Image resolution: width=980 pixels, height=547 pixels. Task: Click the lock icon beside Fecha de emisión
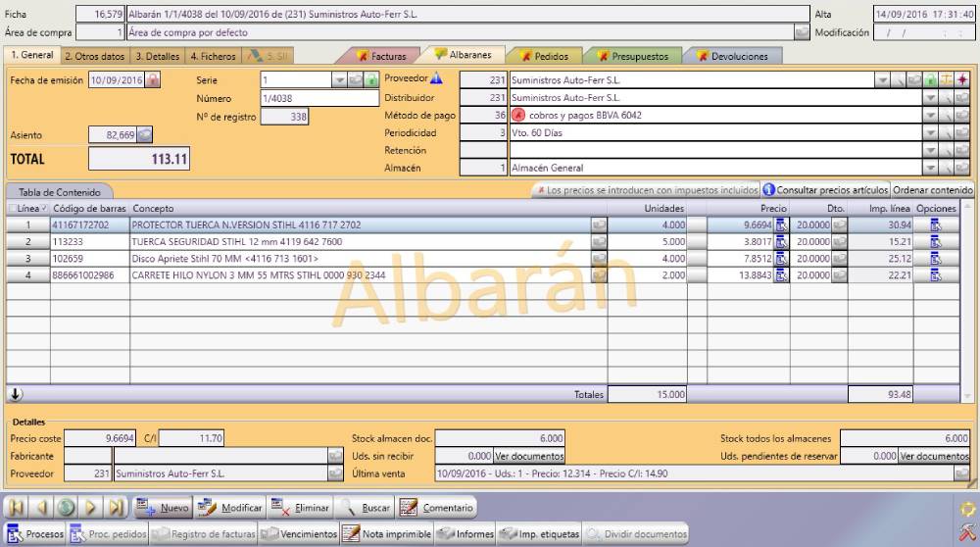pyautogui.click(x=153, y=80)
